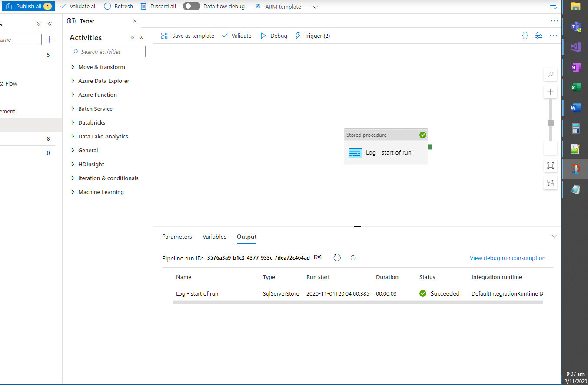Open the pipeline code braces icon
Screen dimensions: 588x385
[525, 36]
